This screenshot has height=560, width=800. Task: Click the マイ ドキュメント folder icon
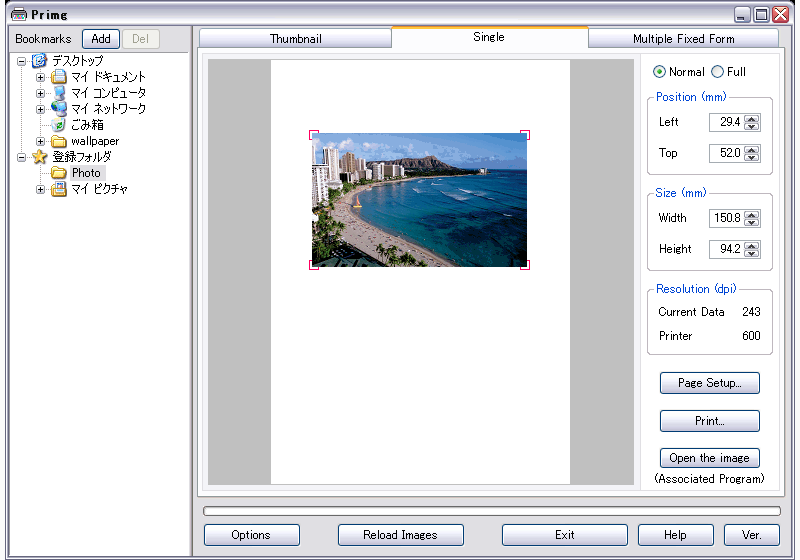(x=59, y=77)
